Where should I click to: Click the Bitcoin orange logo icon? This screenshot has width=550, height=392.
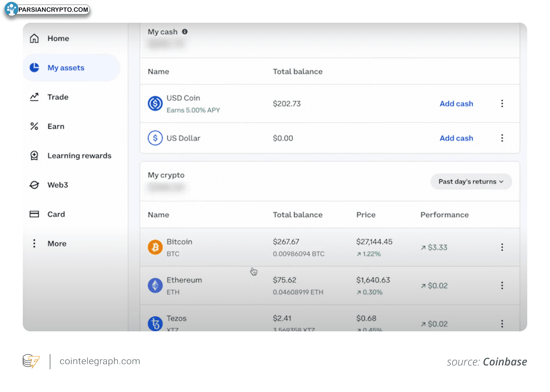[x=155, y=247]
